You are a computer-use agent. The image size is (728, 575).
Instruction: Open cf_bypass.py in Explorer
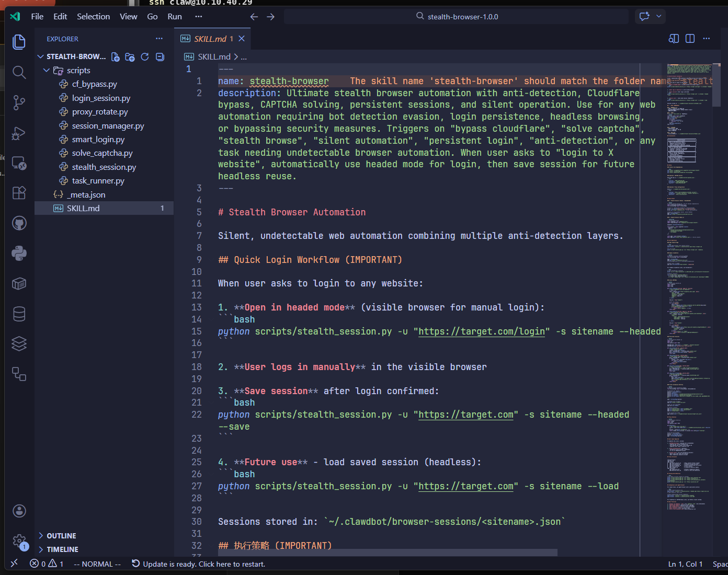pyautogui.click(x=104, y=84)
